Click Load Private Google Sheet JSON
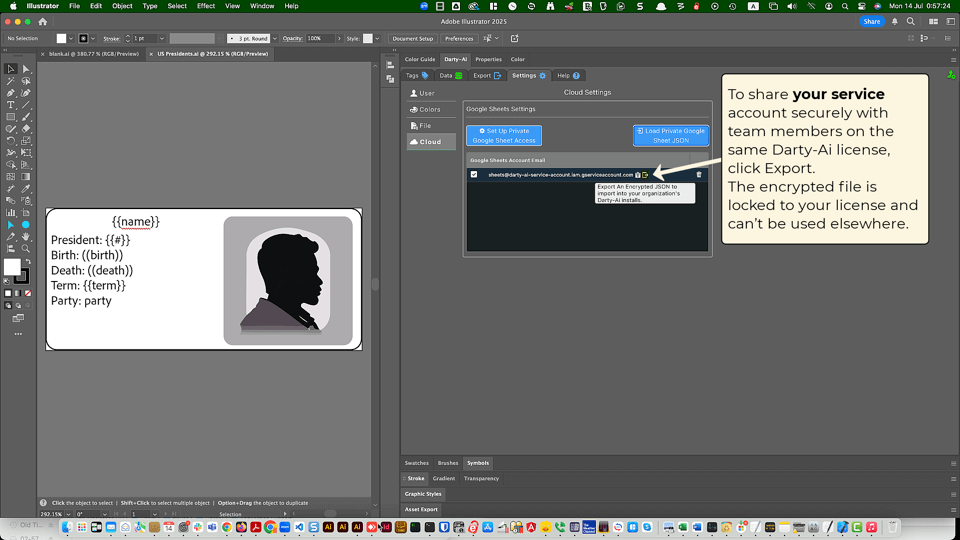The height and width of the screenshot is (540, 960). (670, 136)
